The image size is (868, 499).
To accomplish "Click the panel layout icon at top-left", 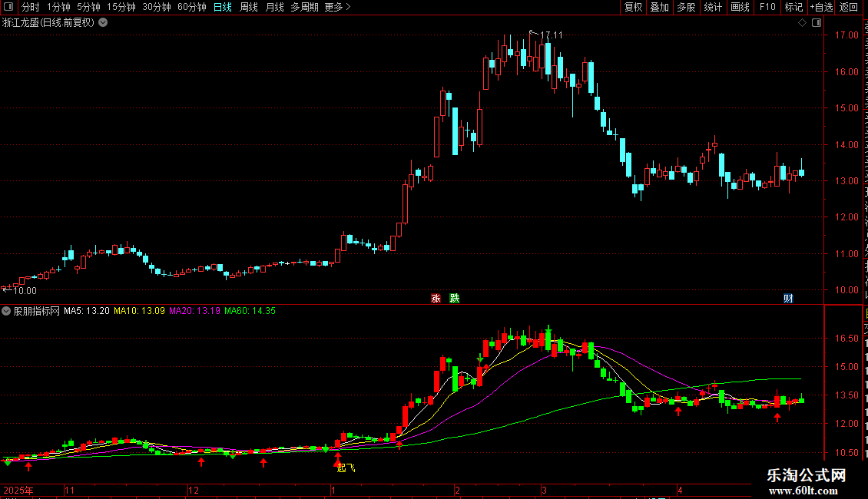I will (x=8, y=7).
